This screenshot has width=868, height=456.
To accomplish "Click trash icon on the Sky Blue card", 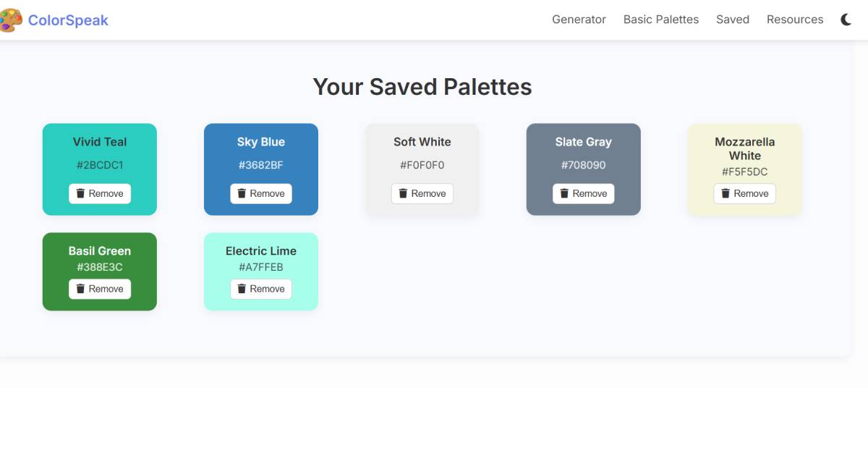I will click(x=242, y=193).
